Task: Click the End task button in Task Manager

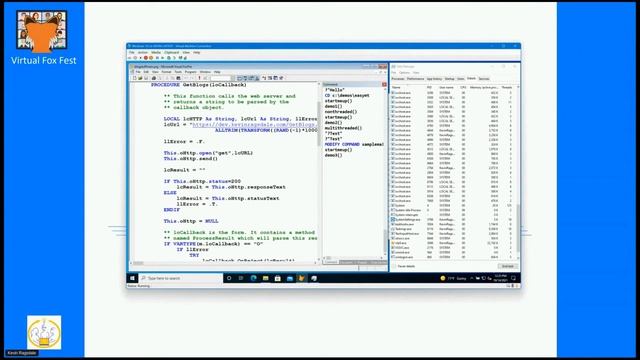Action: point(507,266)
